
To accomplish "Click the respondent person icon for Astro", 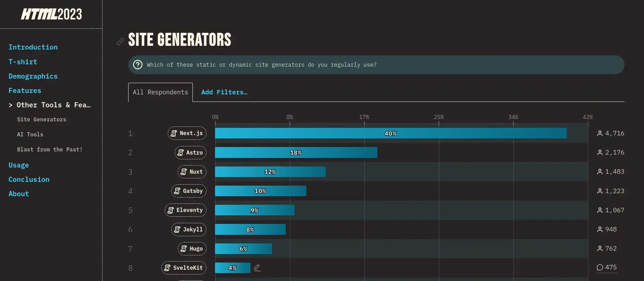I will pos(600,152).
